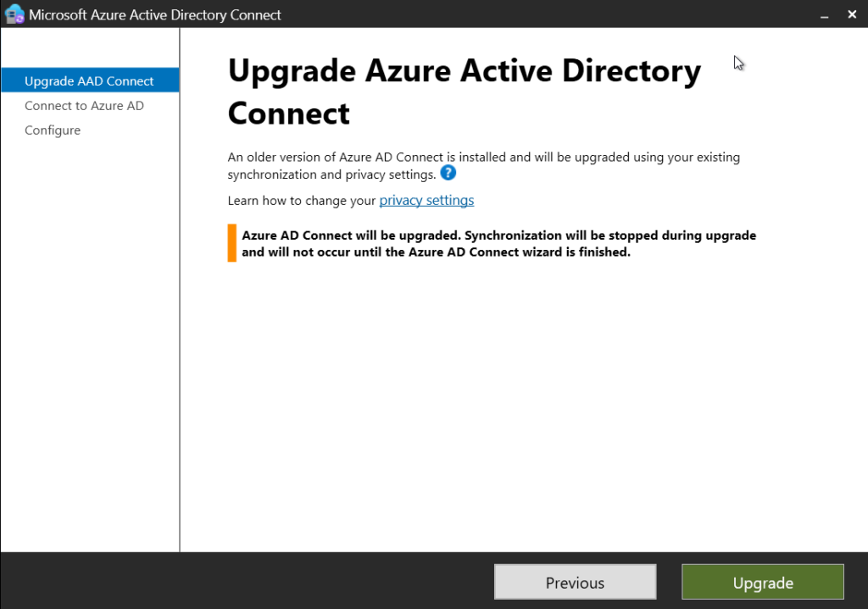Open the "privacy settings" link
The image size is (868, 609).
point(426,200)
